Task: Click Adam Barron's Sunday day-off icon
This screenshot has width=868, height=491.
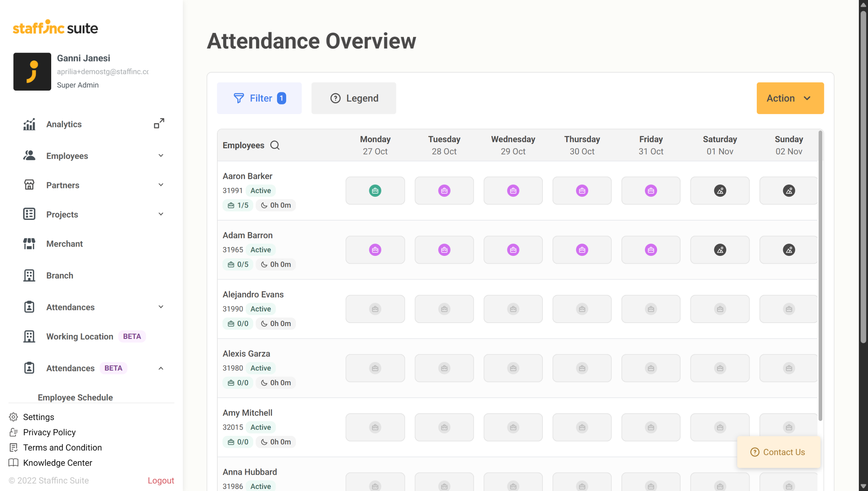Action: click(789, 250)
